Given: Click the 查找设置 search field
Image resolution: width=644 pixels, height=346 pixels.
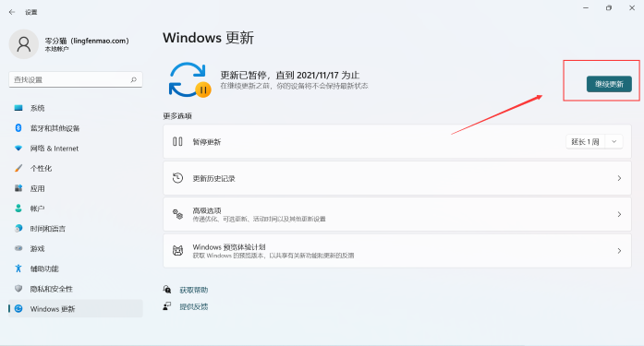Looking at the screenshot, I should click(x=76, y=79).
